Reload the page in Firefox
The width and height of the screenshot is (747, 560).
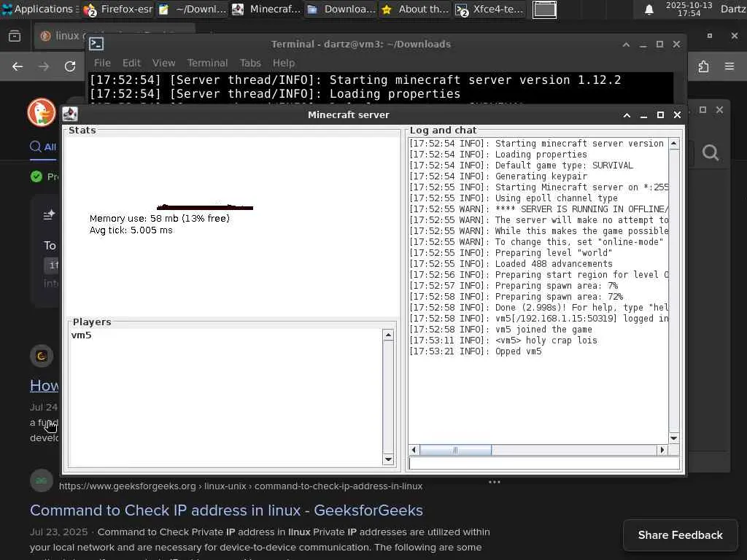pyautogui.click(x=70, y=66)
